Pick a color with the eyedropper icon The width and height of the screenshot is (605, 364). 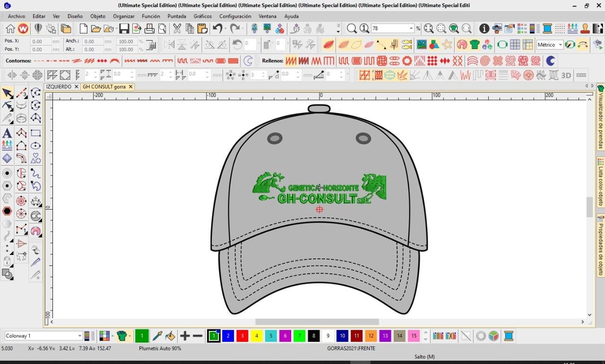coord(157,336)
